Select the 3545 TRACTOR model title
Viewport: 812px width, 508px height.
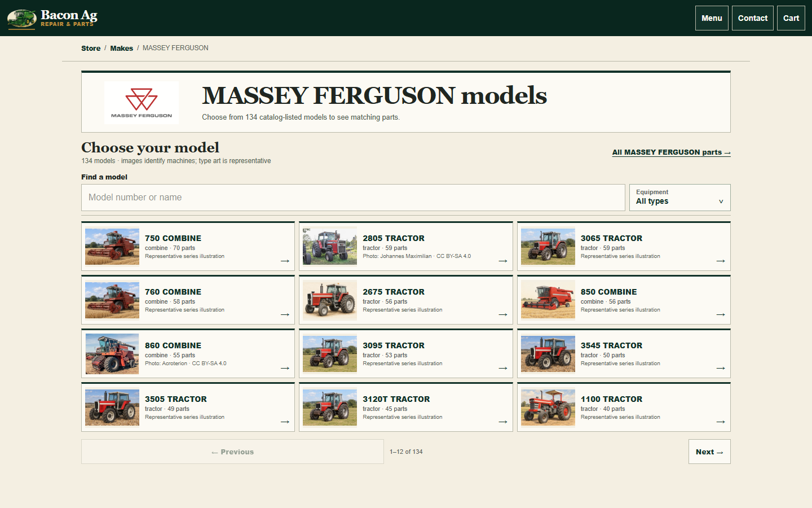(x=611, y=345)
